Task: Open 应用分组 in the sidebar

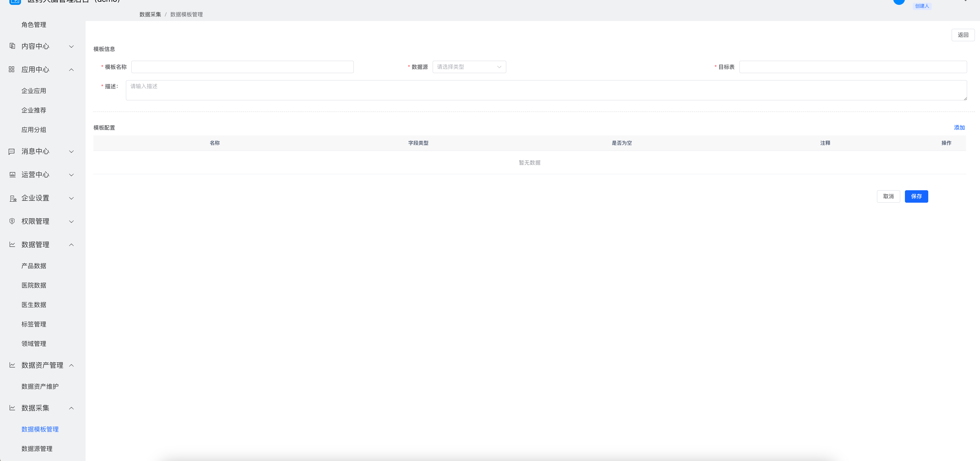Action: pyautogui.click(x=34, y=130)
